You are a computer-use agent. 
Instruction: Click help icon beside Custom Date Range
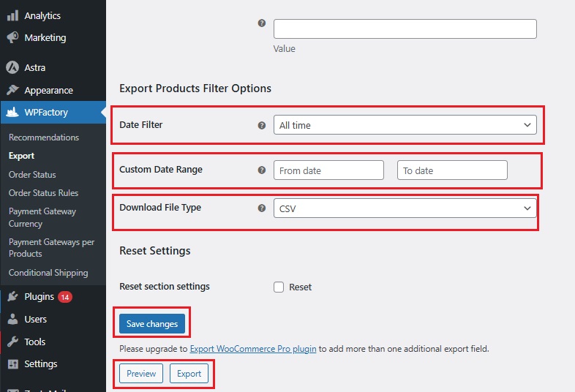[261, 170]
